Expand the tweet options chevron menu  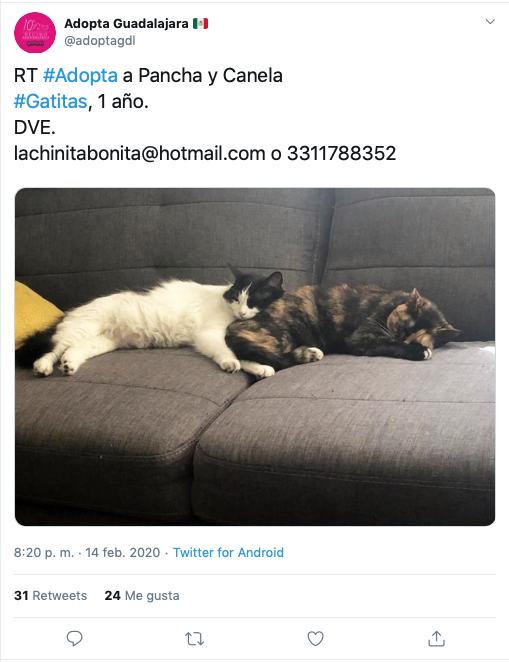(x=490, y=22)
